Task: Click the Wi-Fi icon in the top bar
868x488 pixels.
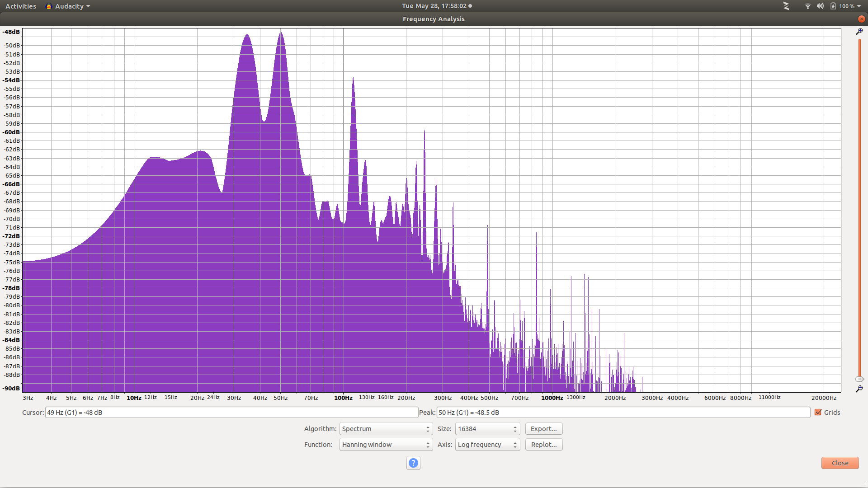Action: [x=808, y=6]
